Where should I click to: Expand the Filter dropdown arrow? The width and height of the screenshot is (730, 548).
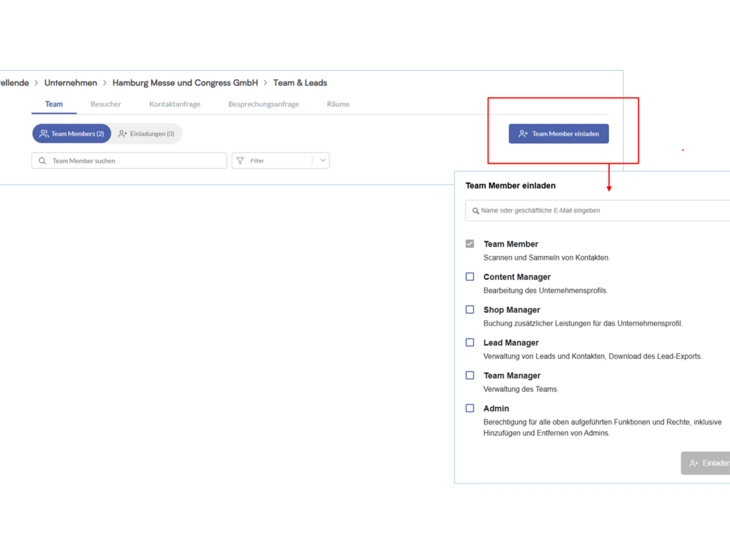click(323, 161)
